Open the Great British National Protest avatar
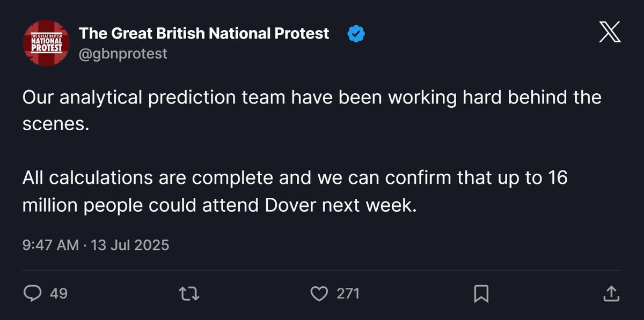Screen dimensions: 644x320 coord(46,43)
